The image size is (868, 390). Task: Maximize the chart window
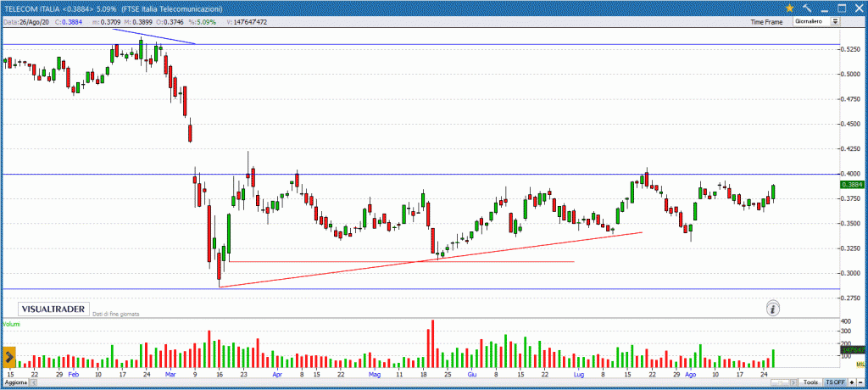pyautogui.click(x=841, y=8)
